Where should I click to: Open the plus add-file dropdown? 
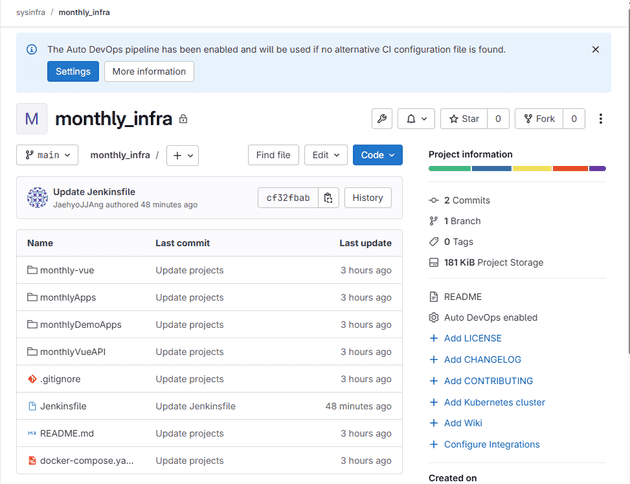pyautogui.click(x=182, y=155)
